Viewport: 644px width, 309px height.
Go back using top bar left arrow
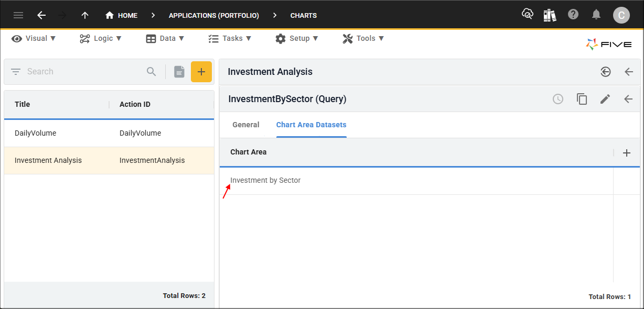click(41, 15)
